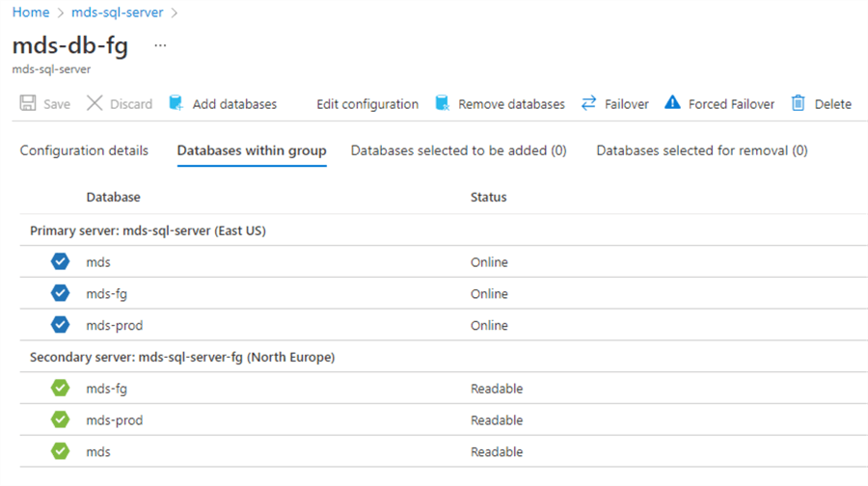Screen dimensions: 868x486
Task: Click the Failover arrows icon
Action: click(588, 103)
